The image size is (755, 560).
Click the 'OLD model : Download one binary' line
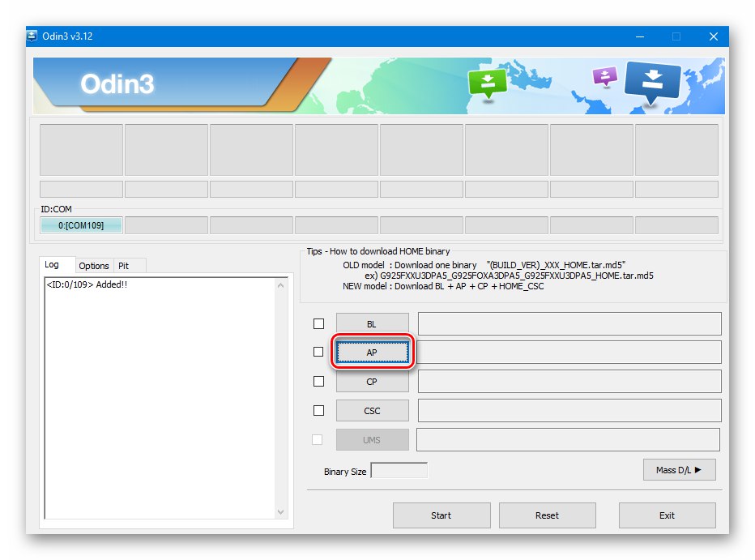coord(484,265)
